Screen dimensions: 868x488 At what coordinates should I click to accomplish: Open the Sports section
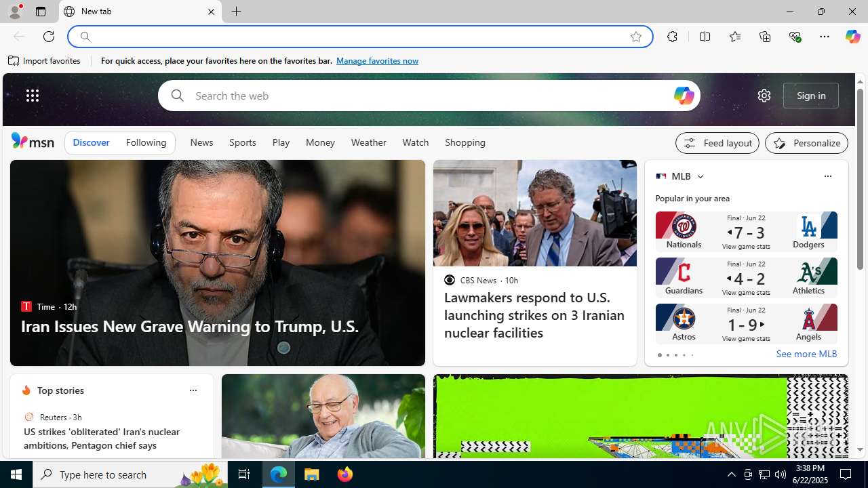point(242,143)
